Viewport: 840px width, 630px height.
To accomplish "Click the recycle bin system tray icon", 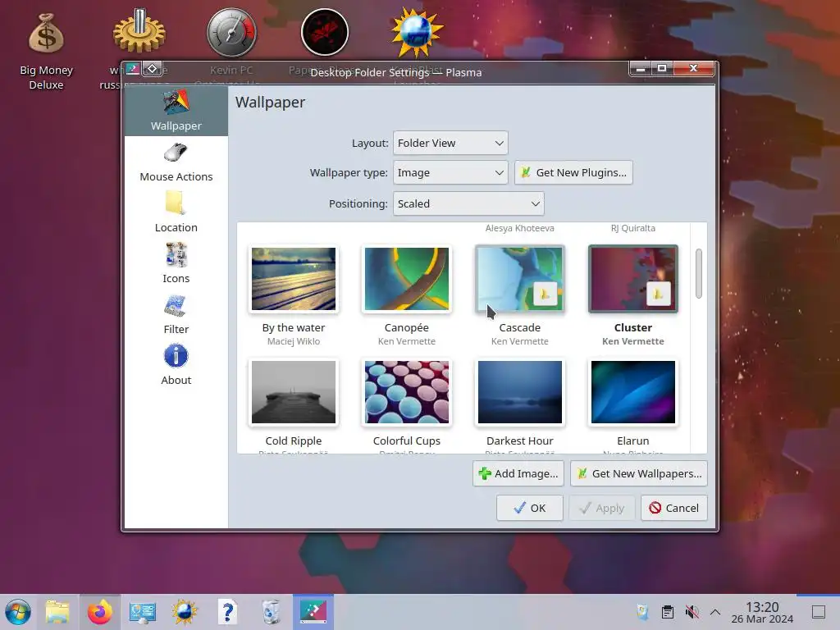I will pos(643,612).
